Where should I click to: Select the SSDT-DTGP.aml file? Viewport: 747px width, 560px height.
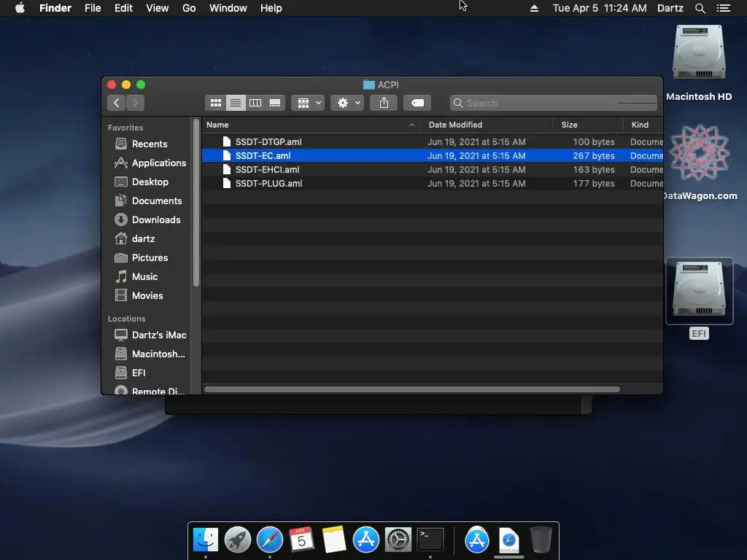pos(432,142)
